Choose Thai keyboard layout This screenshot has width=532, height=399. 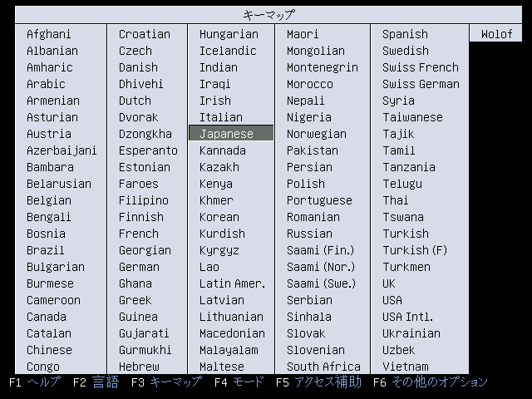[396, 200]
